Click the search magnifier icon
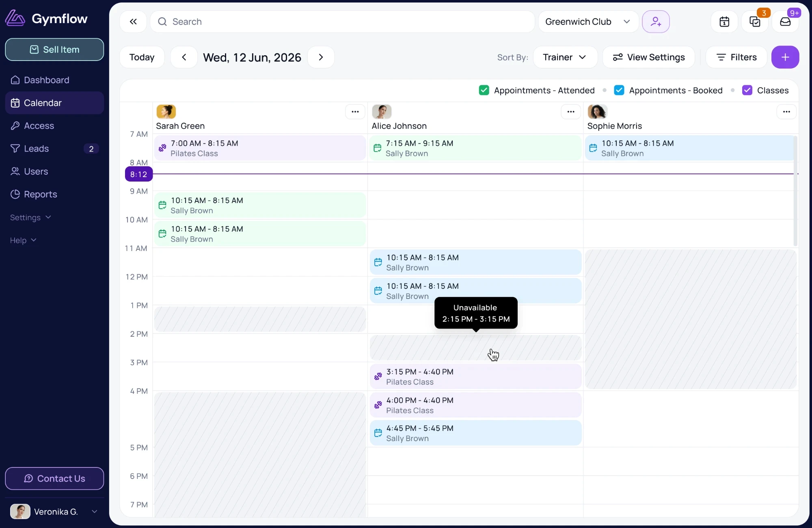Viewport: 812px width, 528px height. click(162, 22)
